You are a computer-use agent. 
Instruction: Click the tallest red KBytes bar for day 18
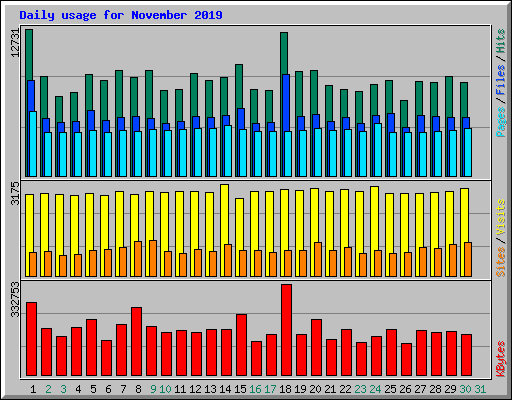pyautogui.click(x=286, y=330)
